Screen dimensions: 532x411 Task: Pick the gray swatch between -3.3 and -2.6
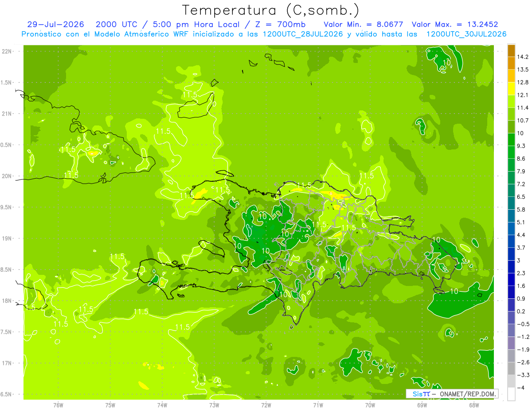click(511, 368)
